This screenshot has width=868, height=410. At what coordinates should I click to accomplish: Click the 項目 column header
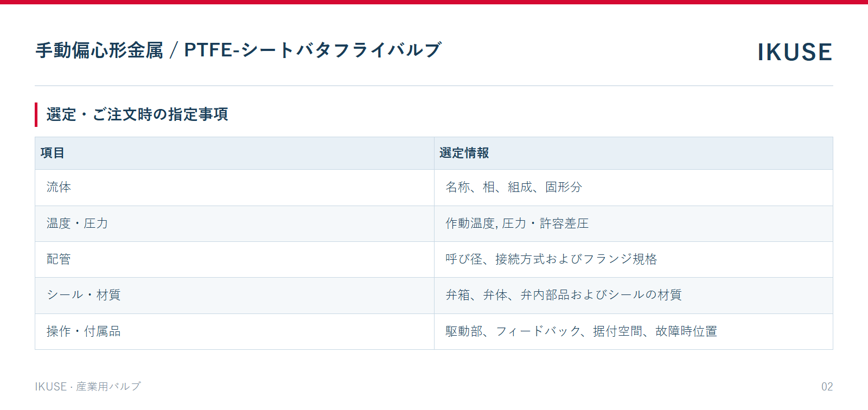click(x=234, y=153)
